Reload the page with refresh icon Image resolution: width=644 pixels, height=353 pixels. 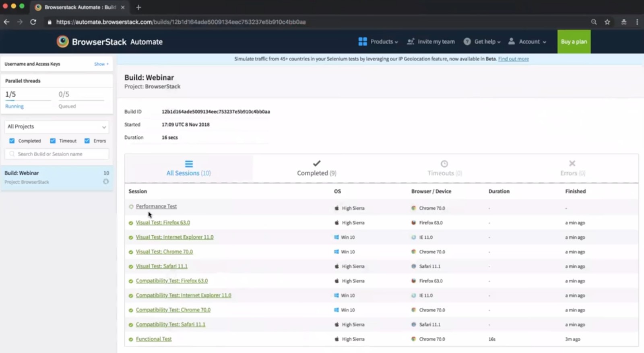pos(33,22)
